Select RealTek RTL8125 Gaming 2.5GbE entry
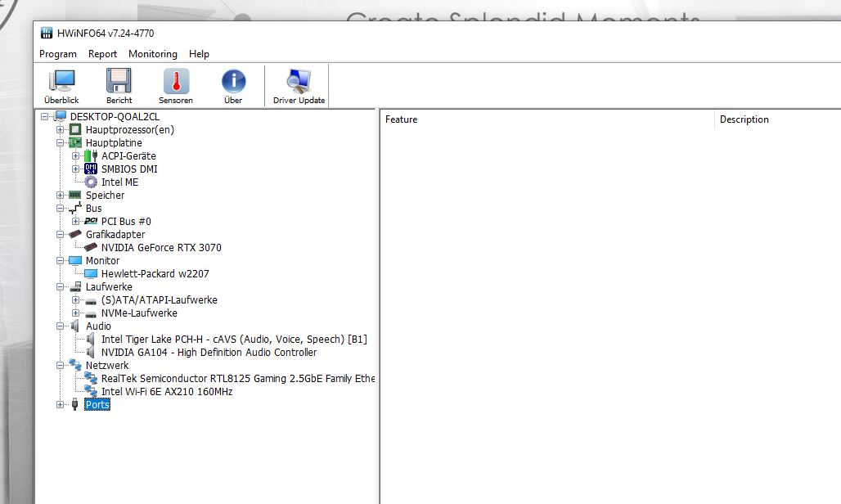Screen dimensions: 841x504 (237, 379)
